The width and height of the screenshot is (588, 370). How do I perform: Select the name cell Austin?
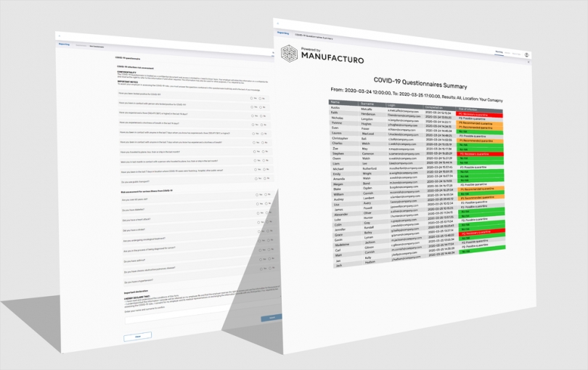pyautogui.click(x=335, y=108)
